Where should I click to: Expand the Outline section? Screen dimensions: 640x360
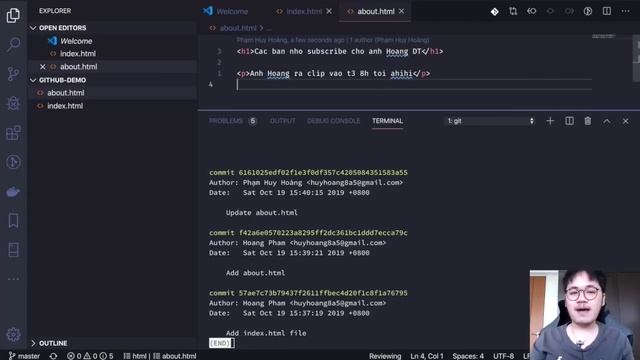[33, 343]
